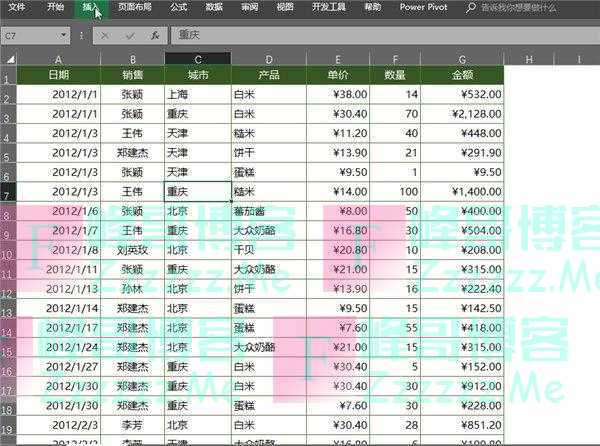This screenshot has width=600, height=446.
Task: Select the 产品 header cell
Action: (x=268, y=75)
